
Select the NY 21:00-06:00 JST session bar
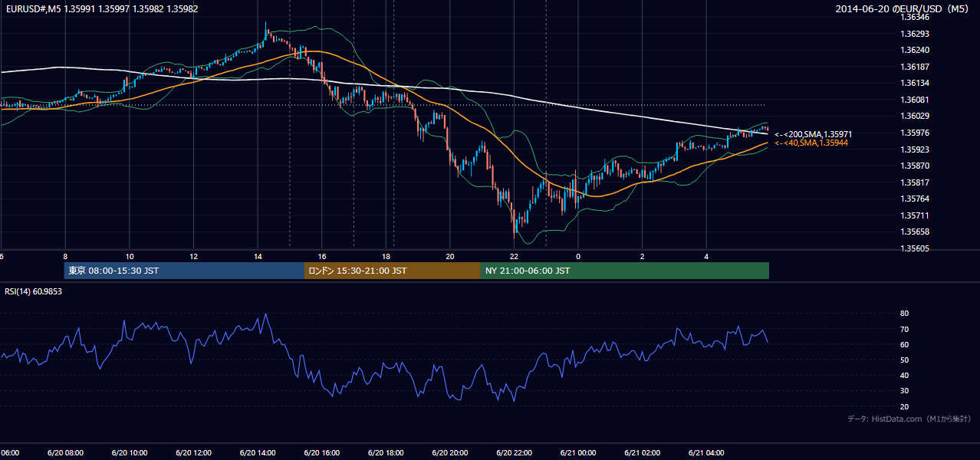(625, 271)
